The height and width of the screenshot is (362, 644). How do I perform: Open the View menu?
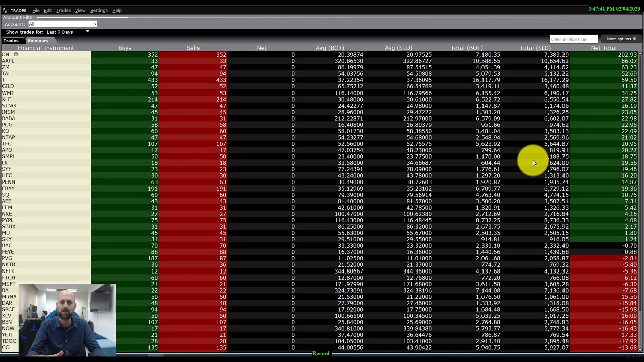80,10
